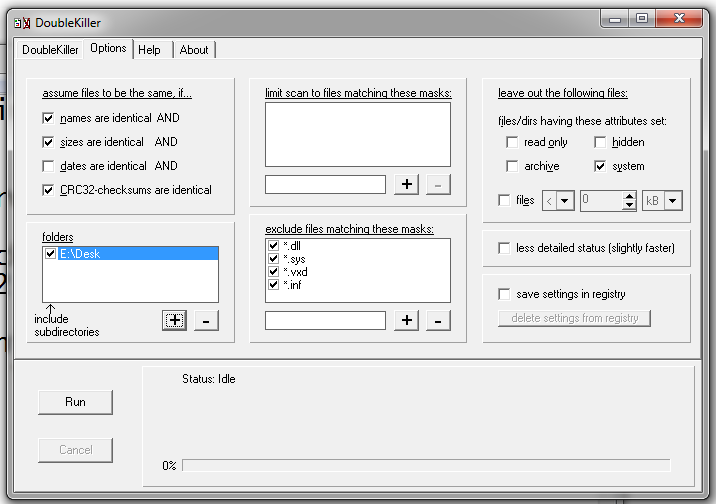Select the Options tab
The image size is (716, 504).
(108, 48)
